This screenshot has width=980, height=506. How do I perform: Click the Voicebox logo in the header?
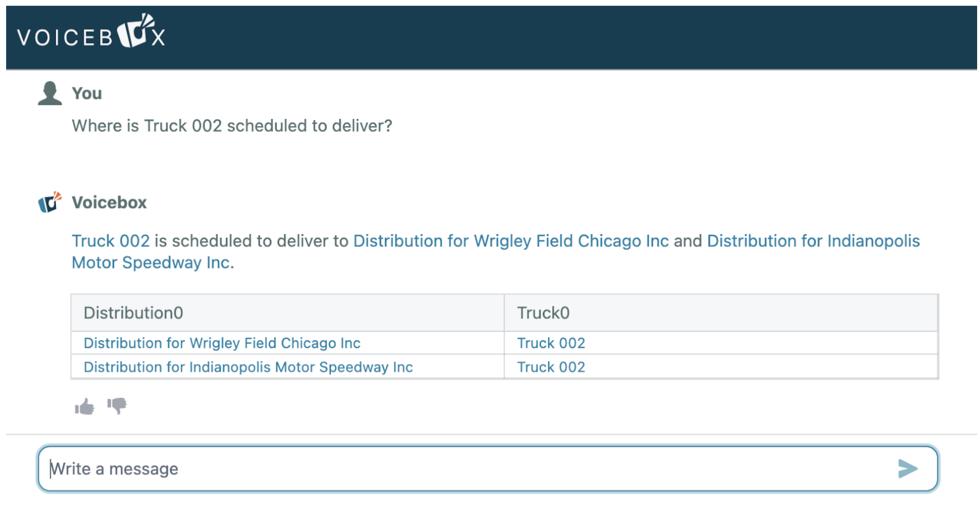pyautogui.click(x=91, y=32)
